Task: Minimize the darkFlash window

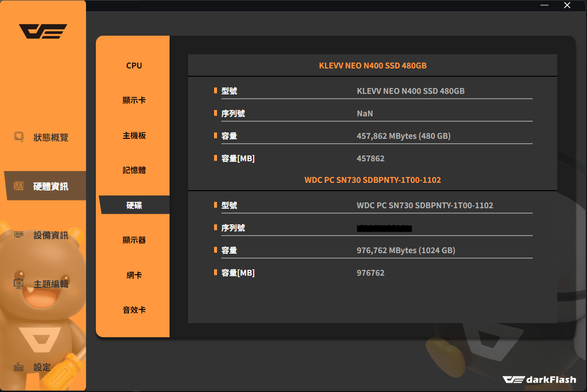Action: pos(545,5)
